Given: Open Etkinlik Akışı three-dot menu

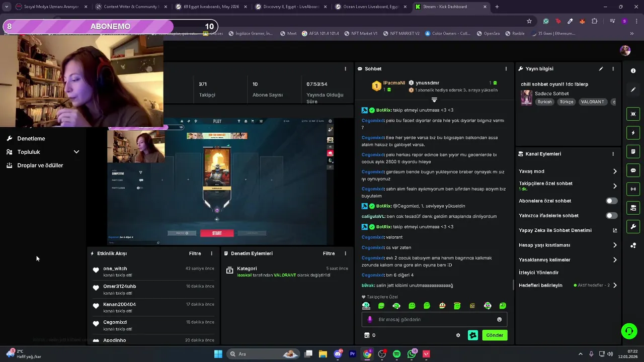Looking at the screenshot, I should (x=211, y=253).
